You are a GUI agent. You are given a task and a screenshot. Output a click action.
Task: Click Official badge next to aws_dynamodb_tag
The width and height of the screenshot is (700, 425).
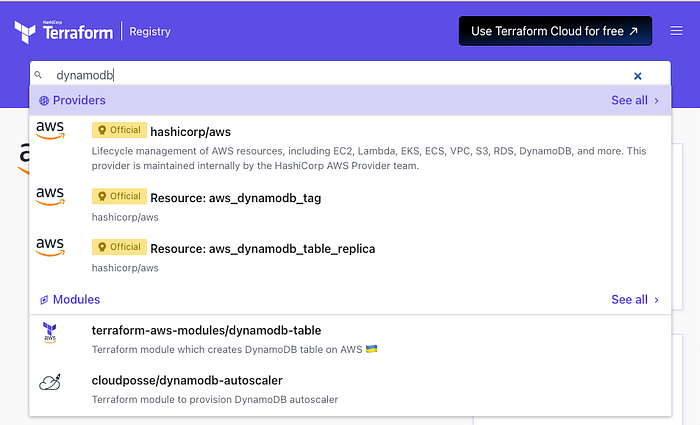(119, 196)
